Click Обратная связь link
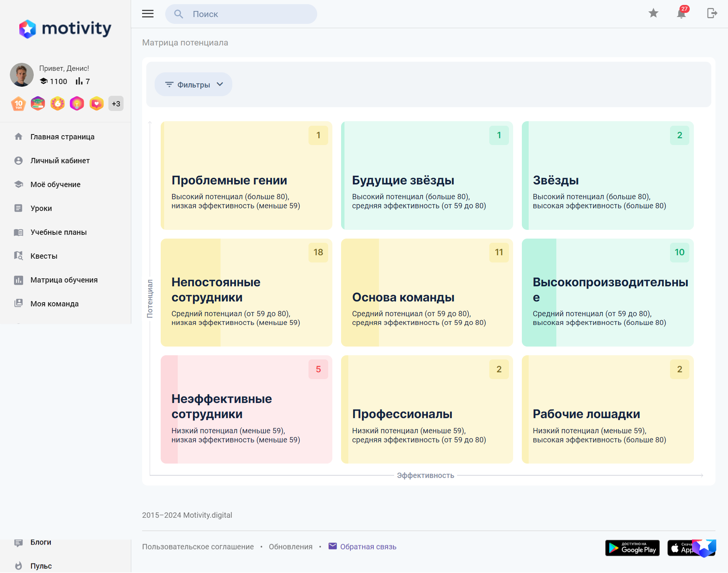The width and height of the screenshot is (728, 573). [368, 546]
